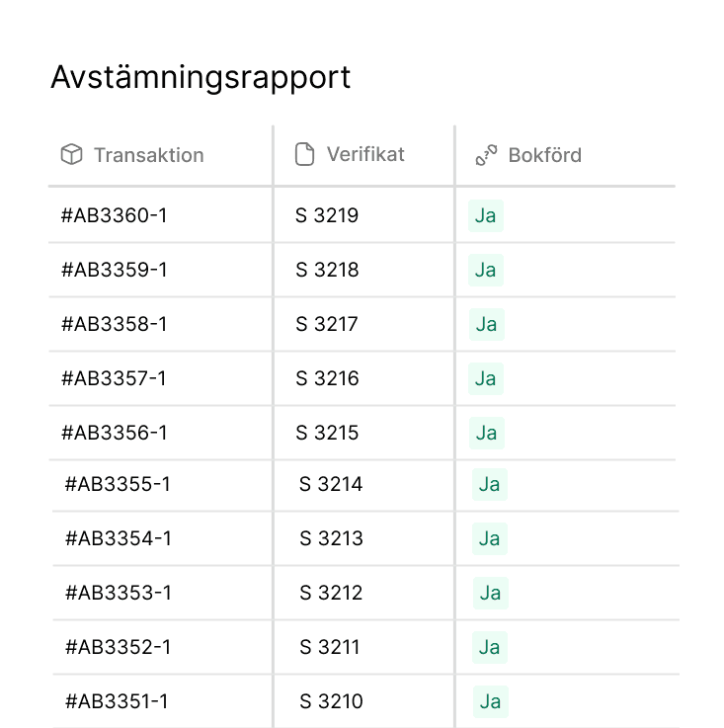The width and height of the screenshot is (724, 728).
Task: Open verifikat S 3219
Action: [x=327, y=215]
